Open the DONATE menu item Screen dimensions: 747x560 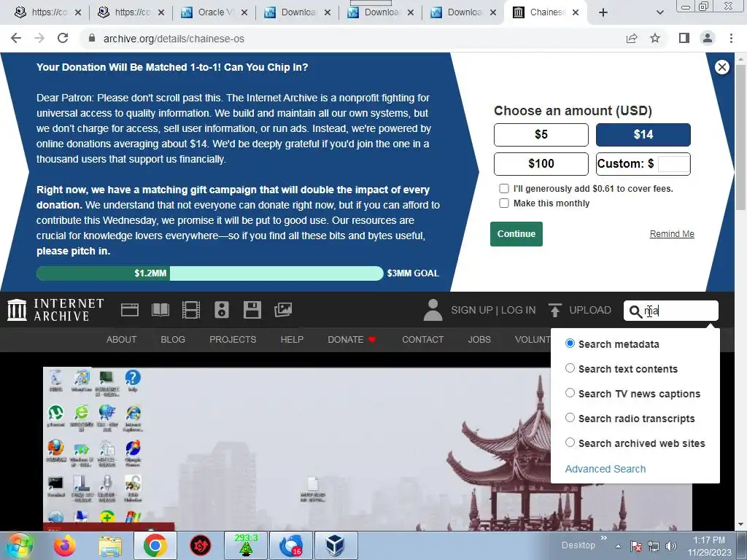click(x=352, y=340)
